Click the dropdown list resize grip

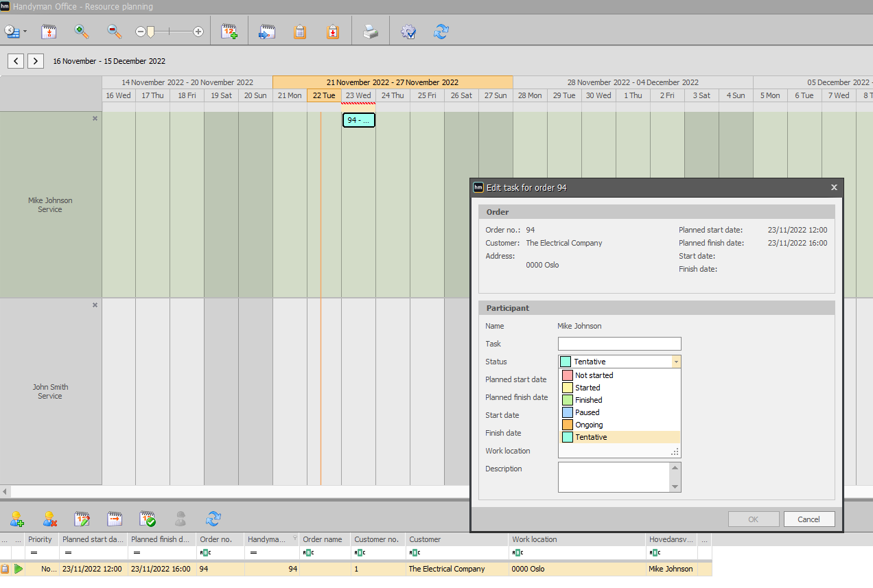point(675,451)
